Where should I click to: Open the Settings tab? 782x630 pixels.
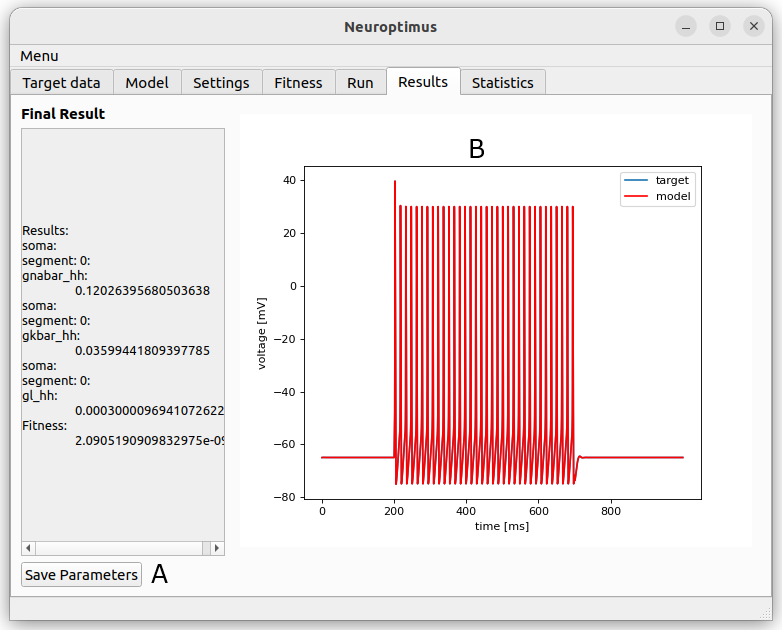point(221,82)
